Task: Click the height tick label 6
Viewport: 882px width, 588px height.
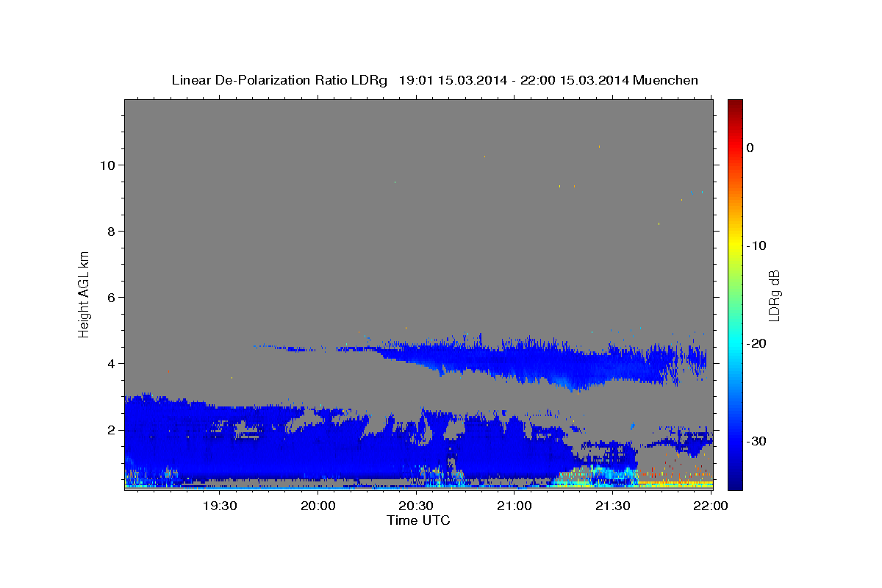Action: point(110,297)
